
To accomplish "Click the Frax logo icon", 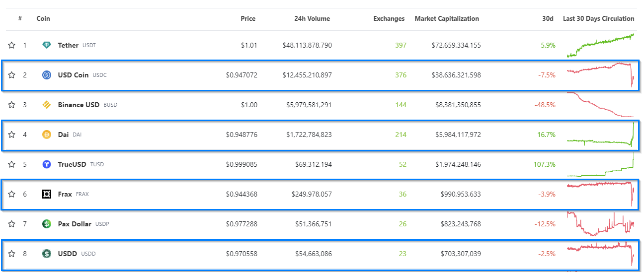I will pos(47,194).
